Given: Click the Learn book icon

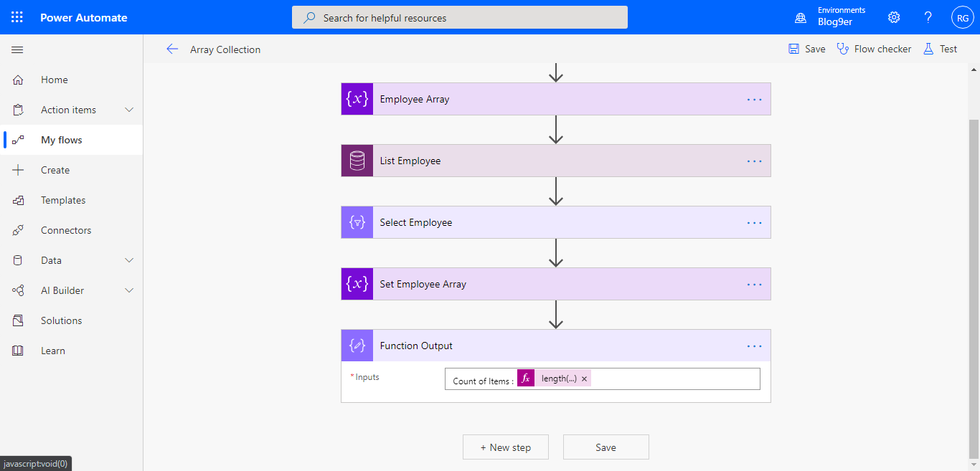Looking at the screenshot, I should (18, 351).
